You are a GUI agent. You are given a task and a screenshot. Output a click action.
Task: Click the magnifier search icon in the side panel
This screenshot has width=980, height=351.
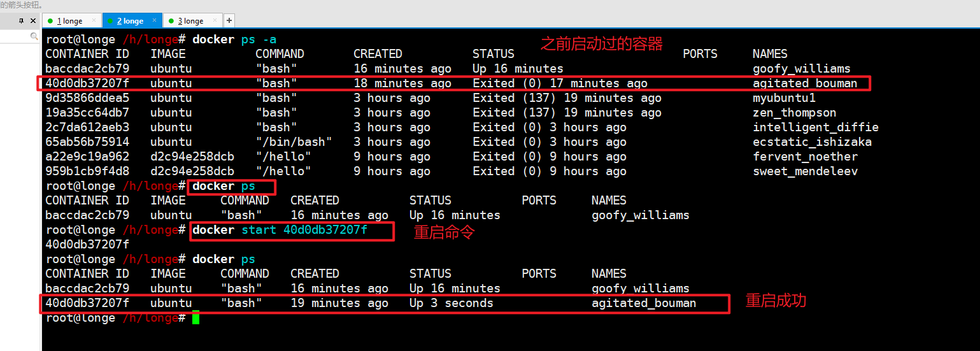click(34, 37)
